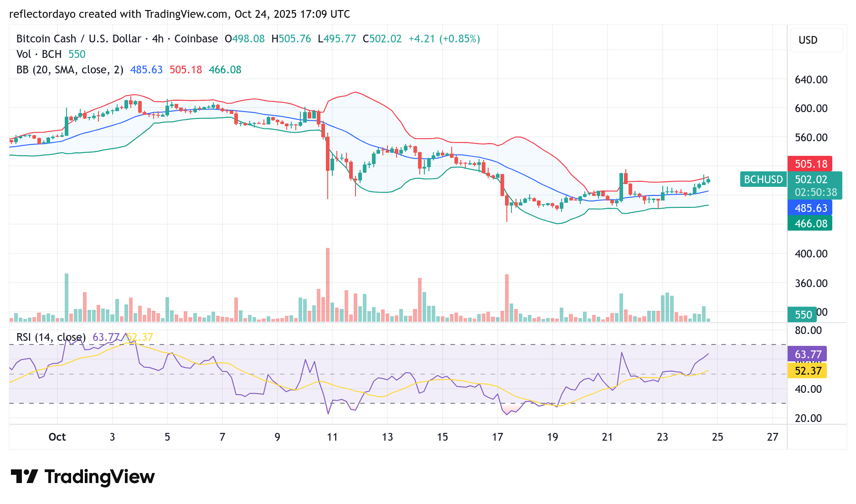Click the 23 date on time axis
Screen dimensions: 856x504
pos(662,437)
